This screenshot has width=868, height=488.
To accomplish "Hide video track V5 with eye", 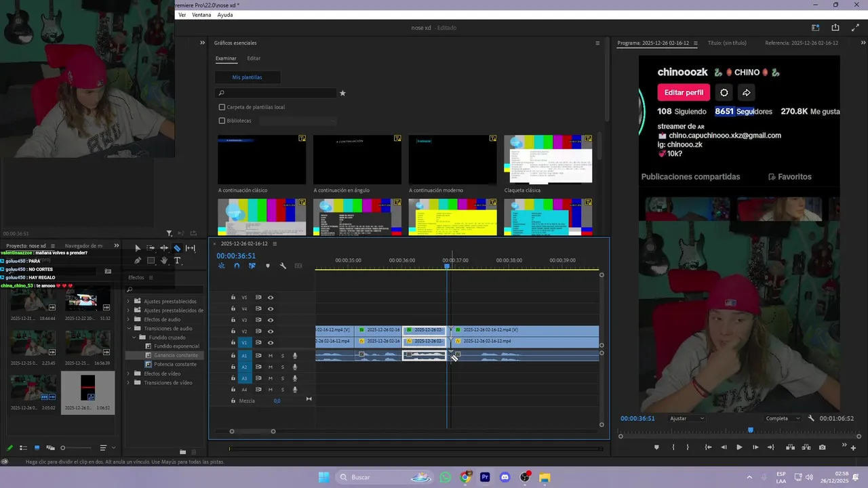I will coord(271,298).
